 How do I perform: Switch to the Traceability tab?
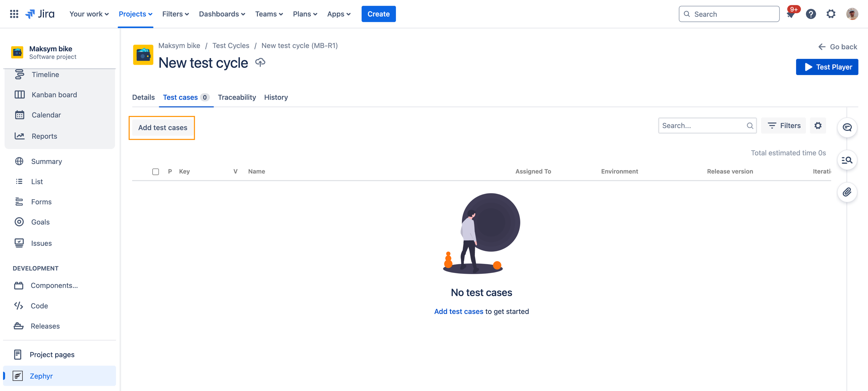click(x=236, y=97)
